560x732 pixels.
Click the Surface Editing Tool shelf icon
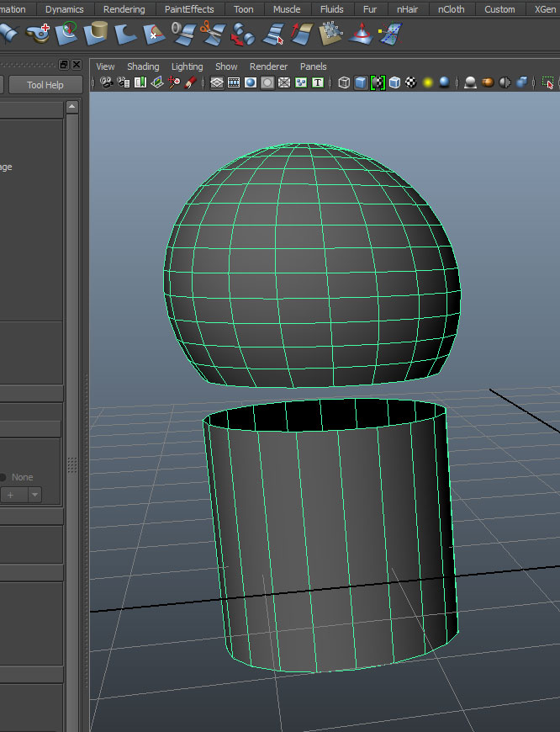tap(390, 34)
